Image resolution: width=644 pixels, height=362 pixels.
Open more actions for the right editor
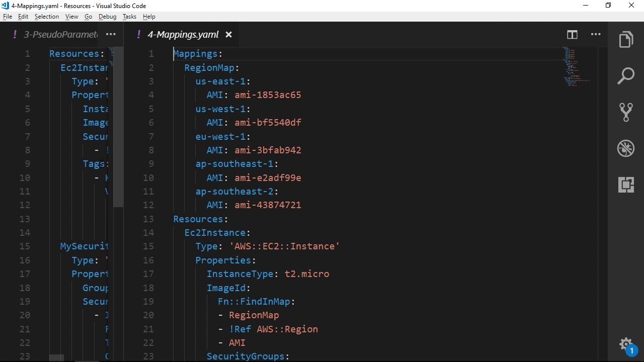tap(596, 35)
